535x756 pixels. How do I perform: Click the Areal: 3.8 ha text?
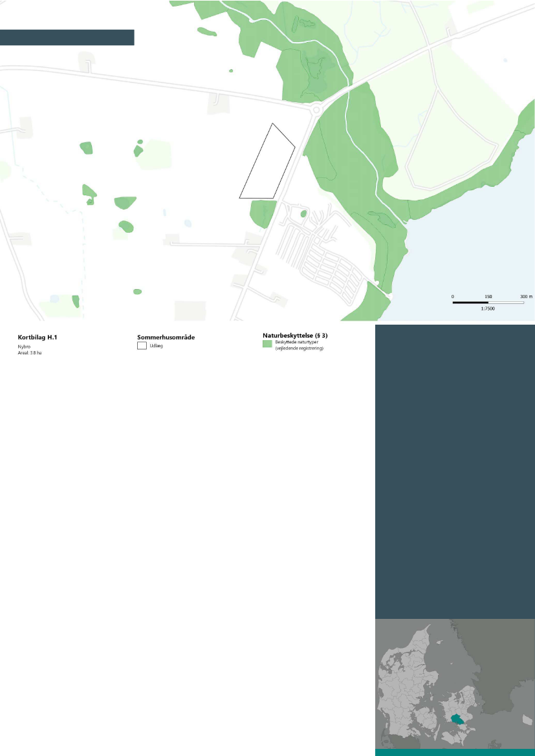30,353
